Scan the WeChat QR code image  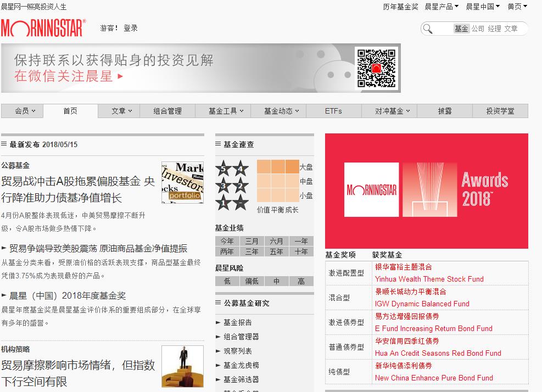coord(377,67)
